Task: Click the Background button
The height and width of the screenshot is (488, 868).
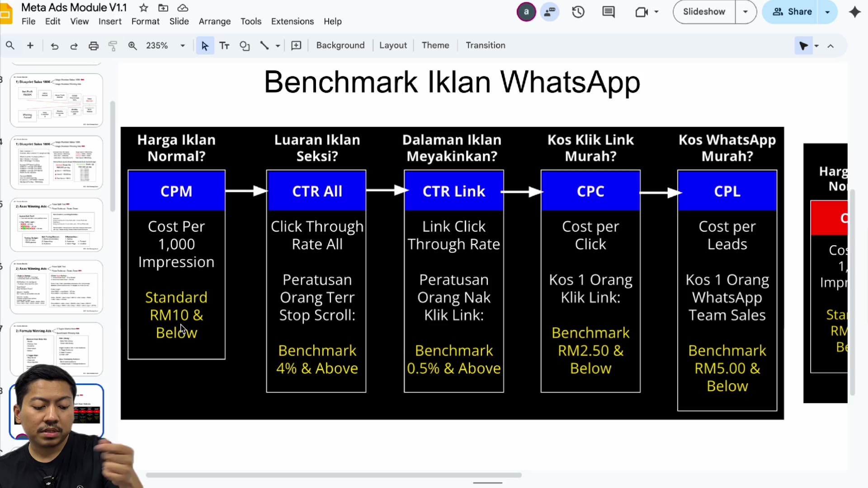Action: pyautogui.click(x=340, y=45)
